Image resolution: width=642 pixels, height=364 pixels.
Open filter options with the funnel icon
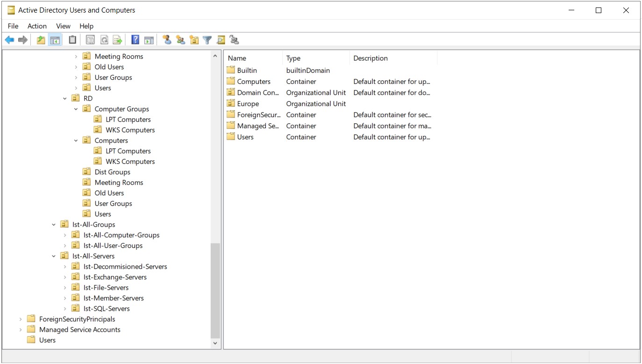click(207, 40)
